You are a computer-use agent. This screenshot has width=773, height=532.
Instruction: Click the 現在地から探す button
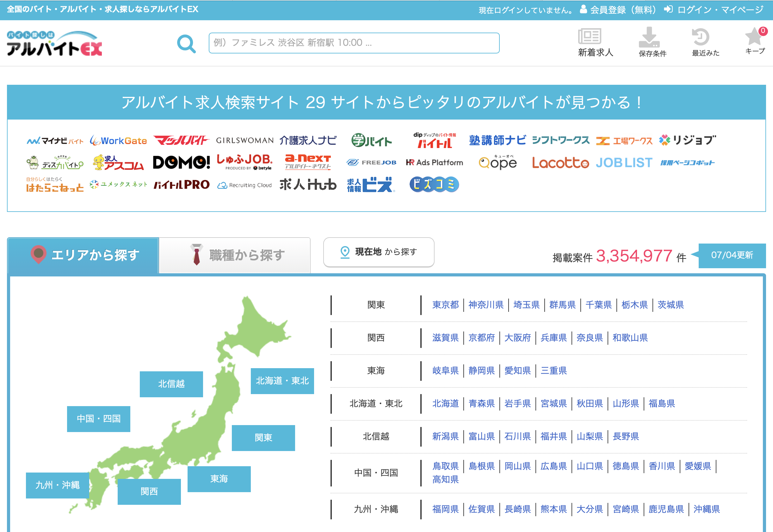coord(379,252)
